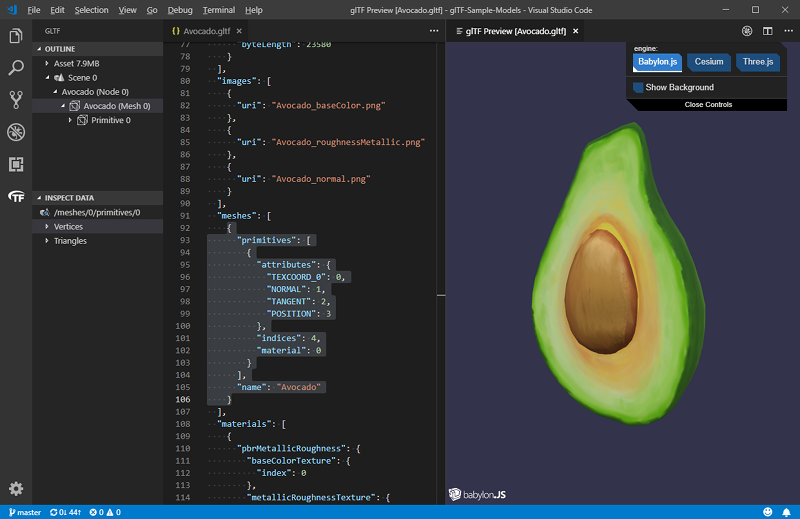The height and width of the screenshot is (519, 800).
Task: Expand the Primitive 0 item
Action: [x=70, y=120]
